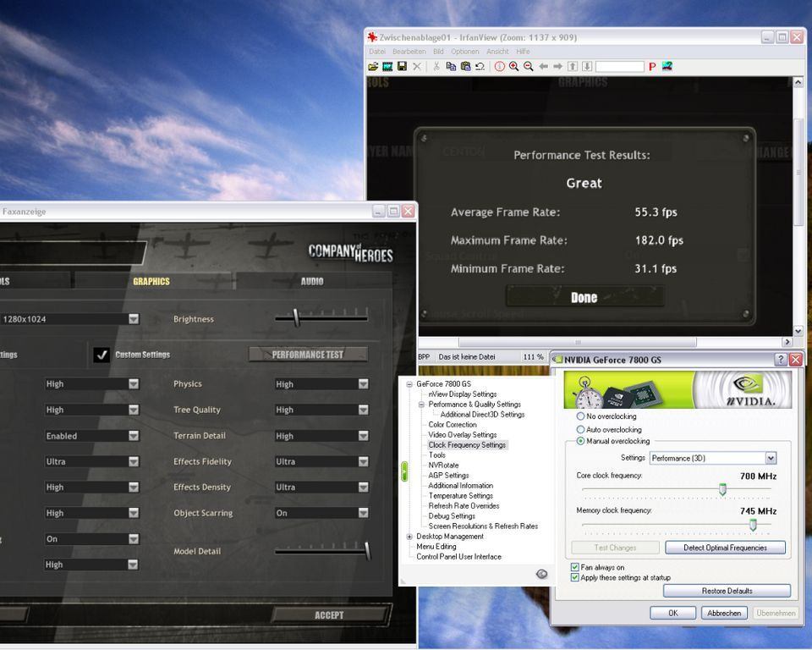Open the Object Scarring dropdown
The image size is (812, 650).
click(364, 513)
